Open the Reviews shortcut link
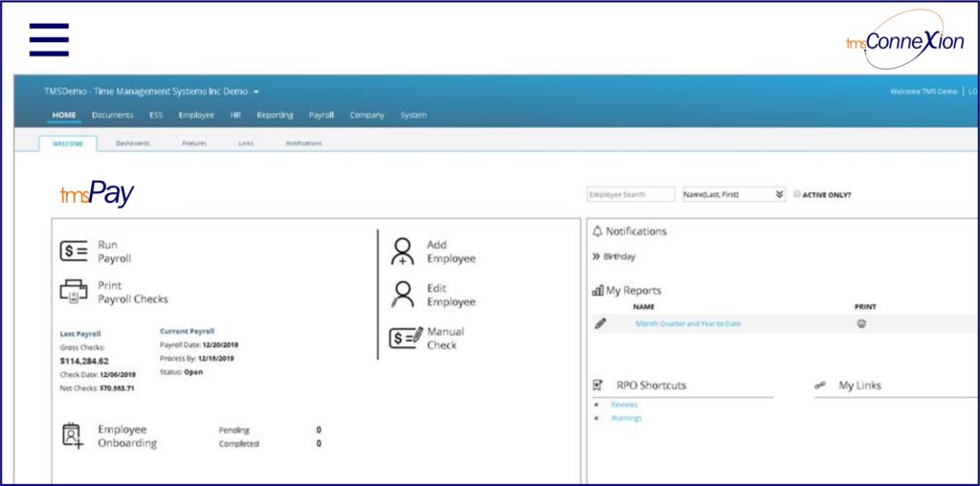 pos(624,405)
